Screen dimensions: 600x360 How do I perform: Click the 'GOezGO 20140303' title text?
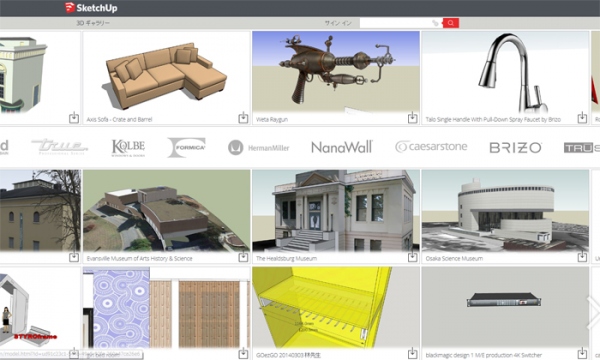[x=290, y=355]
